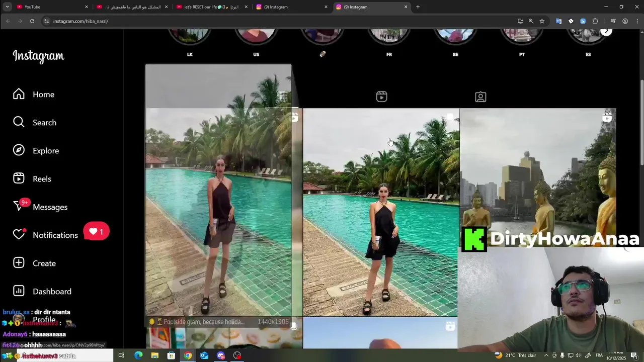Open the PT story highlight
The image size is (644, 362).
click(522, 42)
